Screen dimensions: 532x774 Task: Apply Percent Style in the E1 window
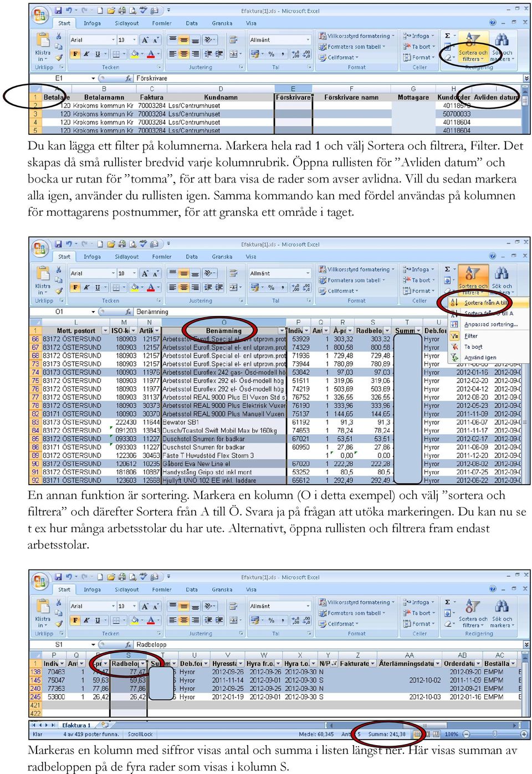pos(271,54)
